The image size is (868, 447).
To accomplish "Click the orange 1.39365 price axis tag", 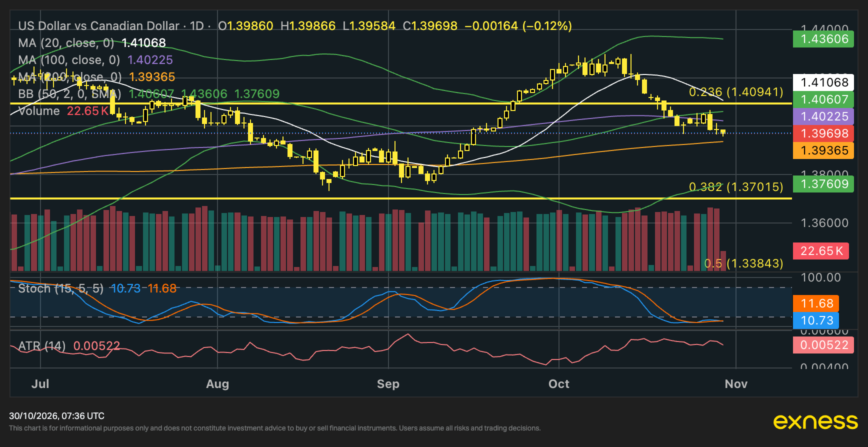I will click(x=823, y=150).
